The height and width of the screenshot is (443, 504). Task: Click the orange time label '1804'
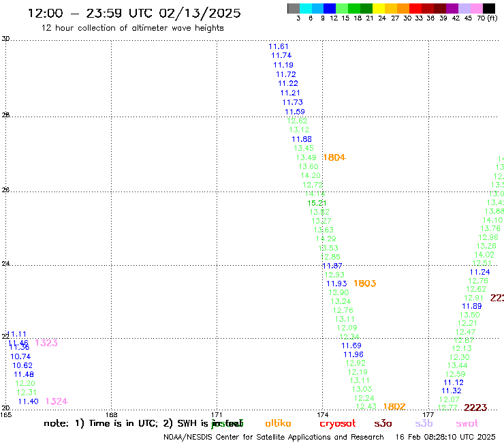pyautogui.click(x=334, y=157)
